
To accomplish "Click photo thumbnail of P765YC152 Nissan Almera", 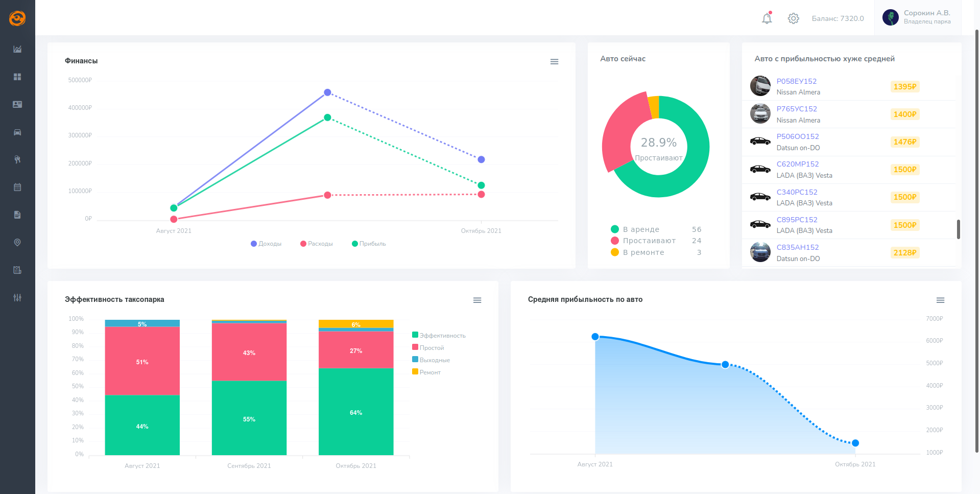I will tap(760, 113).
